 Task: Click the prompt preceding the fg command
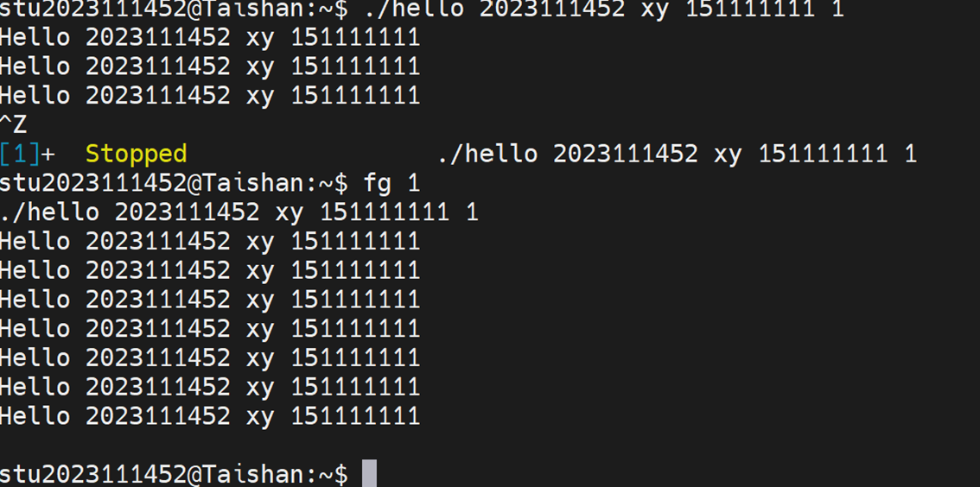[173, 183]
